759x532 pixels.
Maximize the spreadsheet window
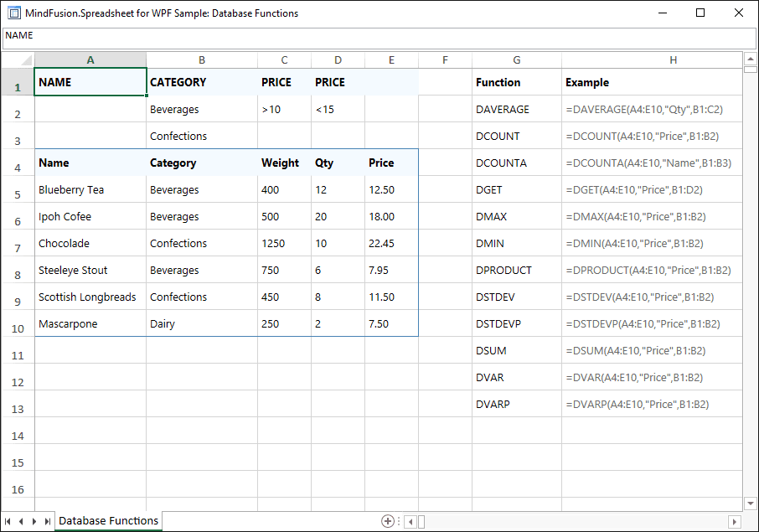[700, 13]
